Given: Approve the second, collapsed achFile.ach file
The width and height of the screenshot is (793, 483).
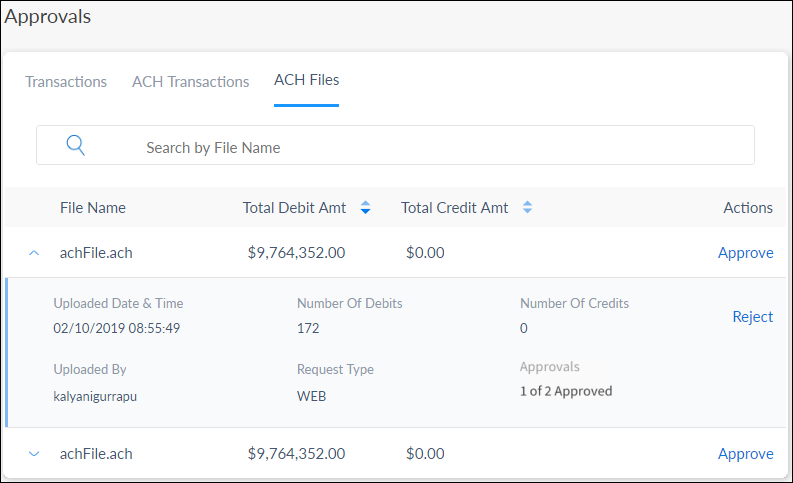Looking at the screenshot, I should coord(745,454).
